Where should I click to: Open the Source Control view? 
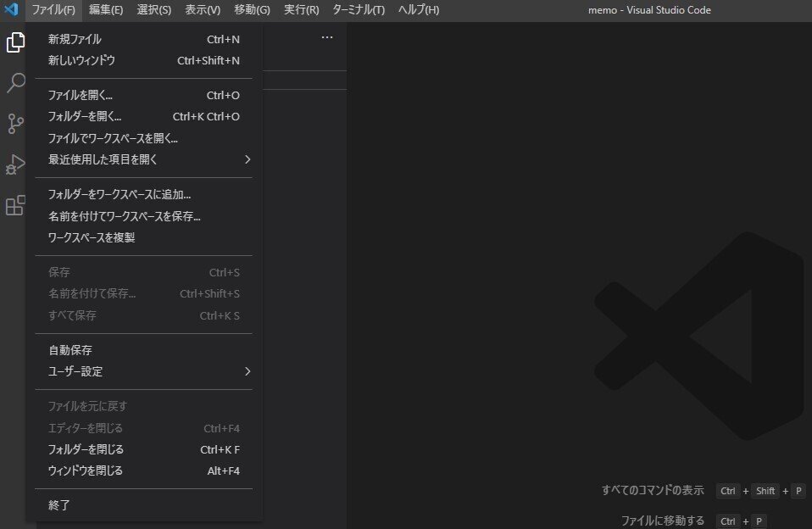click(15, 124)
